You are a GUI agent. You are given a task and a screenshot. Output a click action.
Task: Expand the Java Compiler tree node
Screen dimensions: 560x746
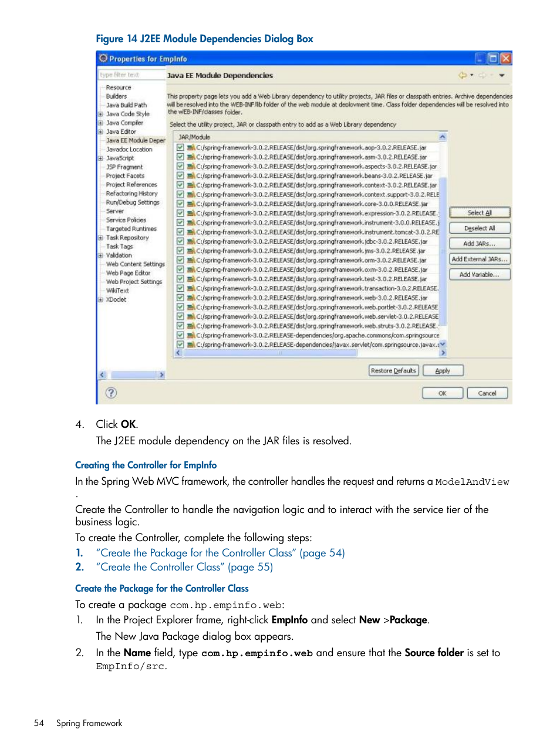pyautogui.click(x=101, y=123)
